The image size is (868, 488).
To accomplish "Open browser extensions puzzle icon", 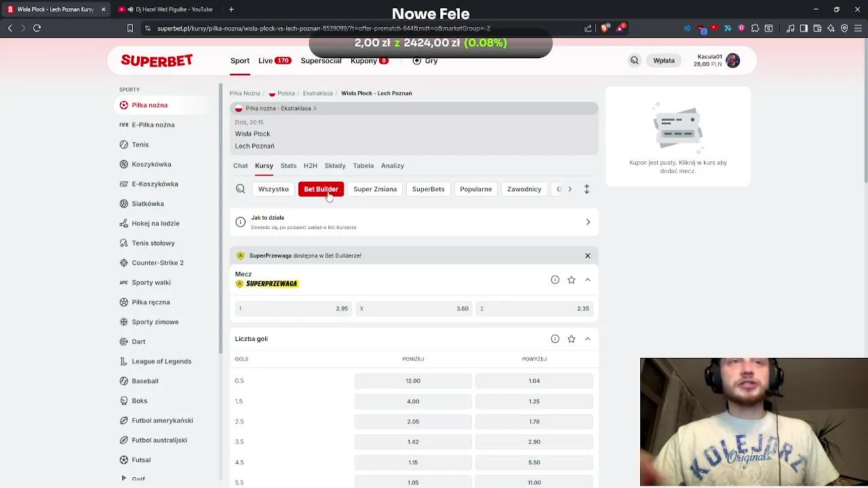I will pyautogui.click(x=755, y=28).
